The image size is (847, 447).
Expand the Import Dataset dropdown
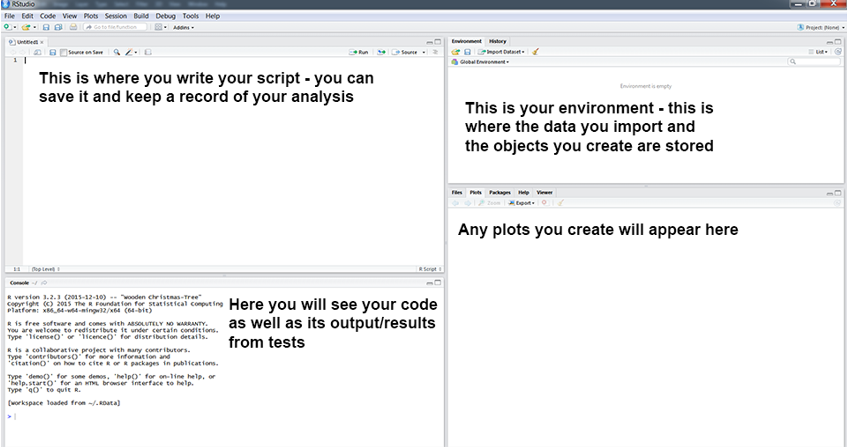(x=502, y=51)
